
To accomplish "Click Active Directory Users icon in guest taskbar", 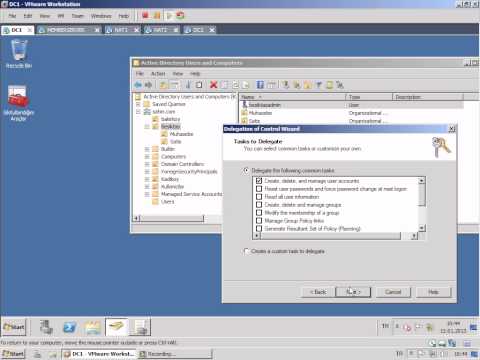I will click(x=116, y=327).
